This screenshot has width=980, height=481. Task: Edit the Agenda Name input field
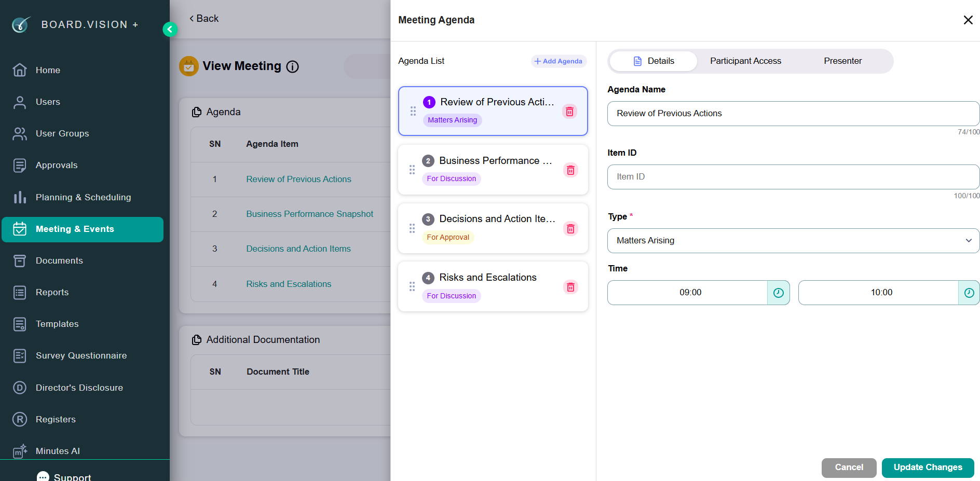(794, 114)
